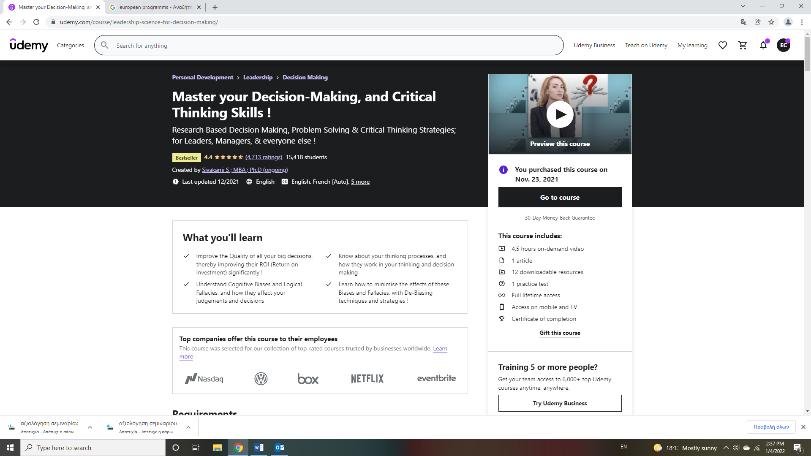
Task: Go back in browser history
Action: [x=9, y=22]
